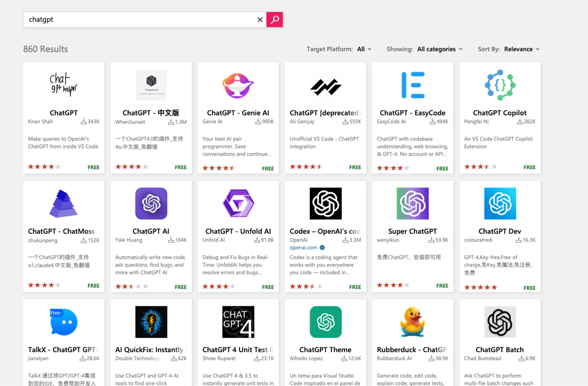This screenshot has height=386, width=588.
Task: Click the 1.3M download count
Action: pos(177,122)
